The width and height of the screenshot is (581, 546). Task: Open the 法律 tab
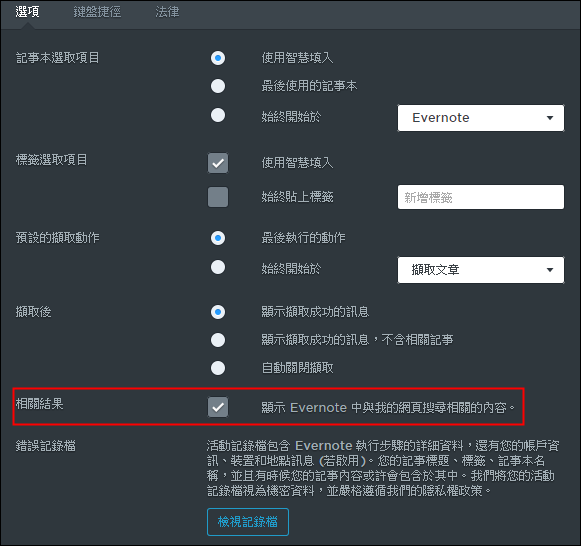167,12
